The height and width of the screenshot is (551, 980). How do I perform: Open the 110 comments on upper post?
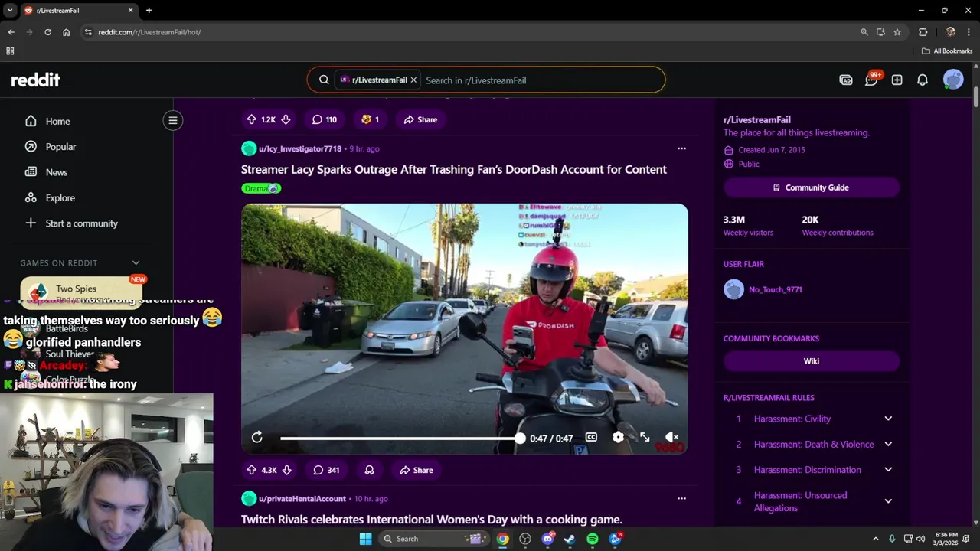(x=324, y=119)
